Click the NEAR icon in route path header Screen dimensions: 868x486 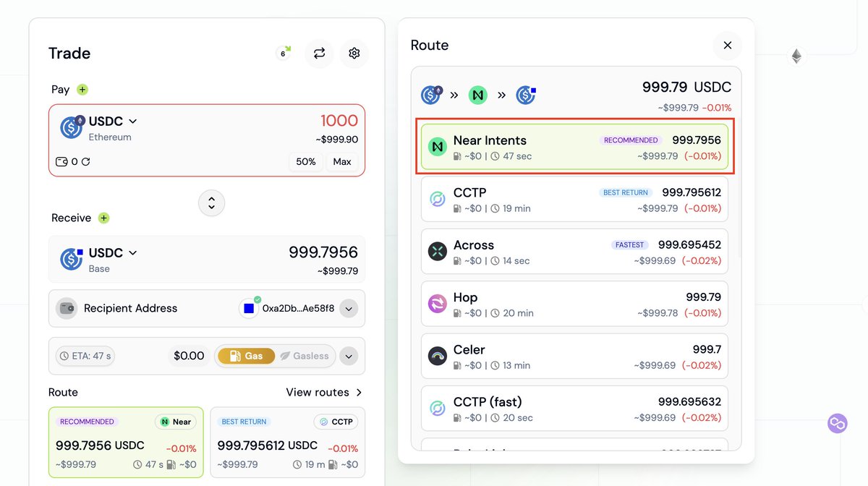(478, 95)
